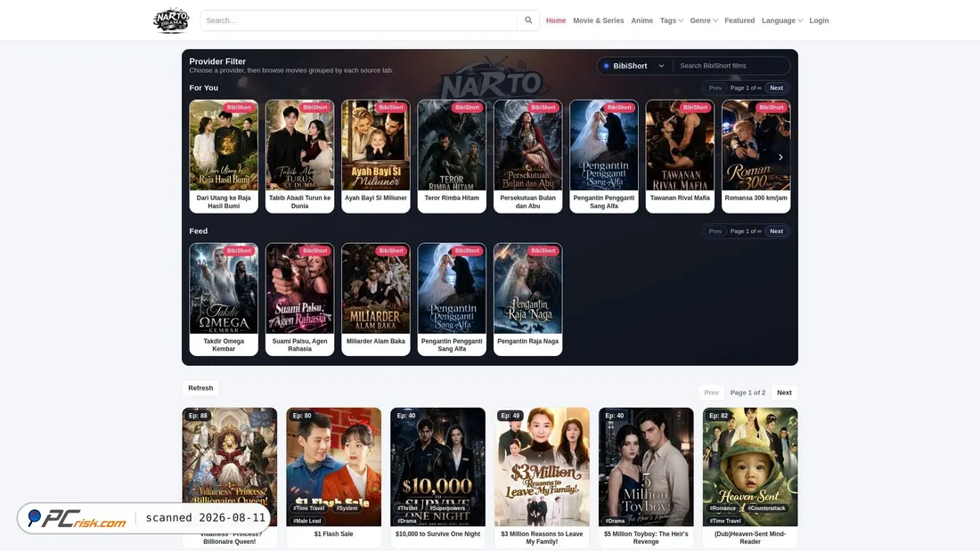Viewport: 980px width, 551px height.
Task: Open Pengantin Raja Naga poster
Action: tap(528, 288)
